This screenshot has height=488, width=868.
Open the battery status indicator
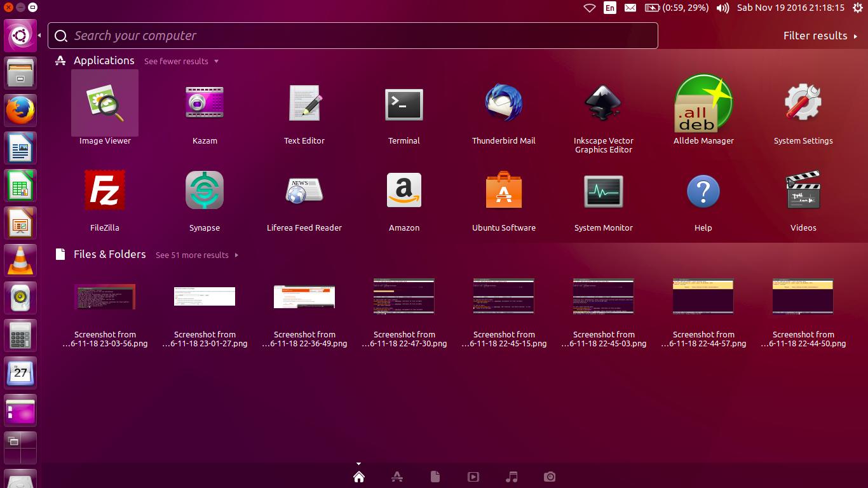[x=677, y=8]
